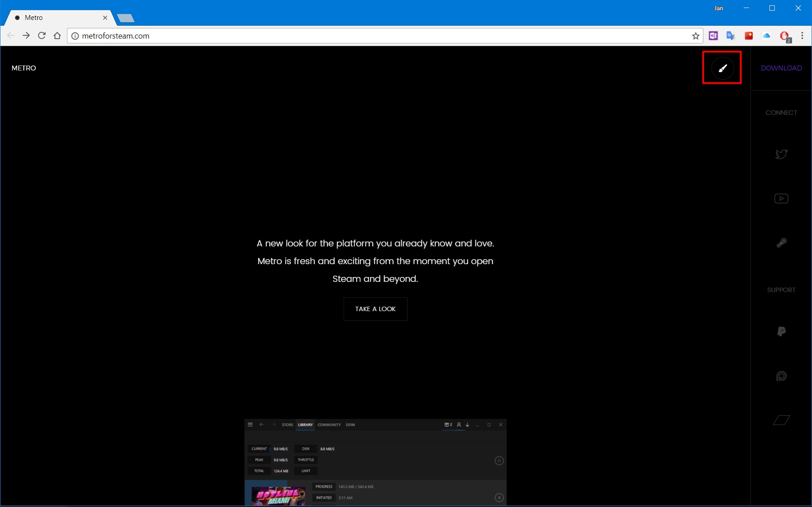The width and height of the screenshot is (812, 507).
Task: Open the OneNote Clipper extension
Action: coord(713,36)
